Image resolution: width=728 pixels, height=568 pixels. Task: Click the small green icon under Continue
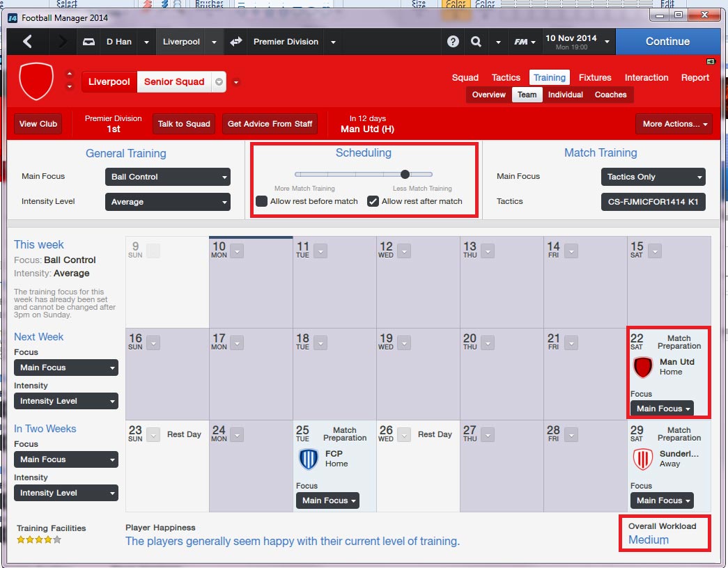[x=711, y=61]
